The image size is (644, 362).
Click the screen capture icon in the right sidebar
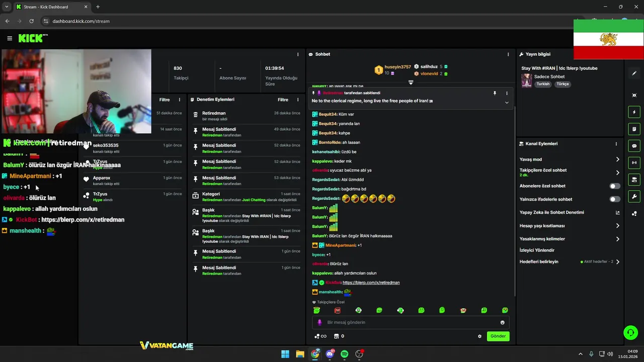[634, 95]
